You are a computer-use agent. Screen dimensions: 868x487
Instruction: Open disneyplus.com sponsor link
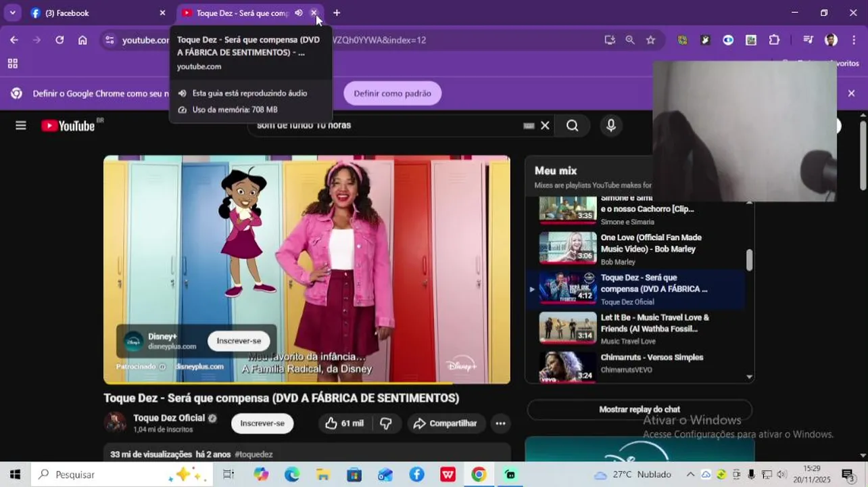click(199, 367)
